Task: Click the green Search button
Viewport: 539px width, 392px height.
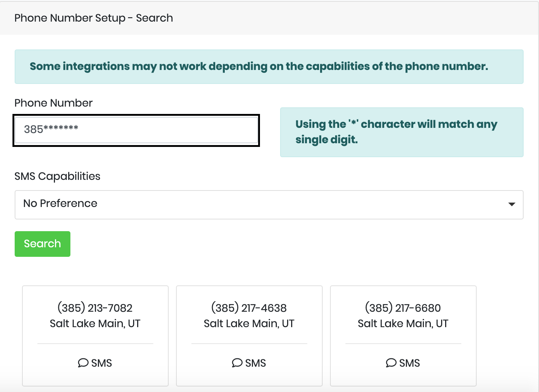Action: point(43,244)
